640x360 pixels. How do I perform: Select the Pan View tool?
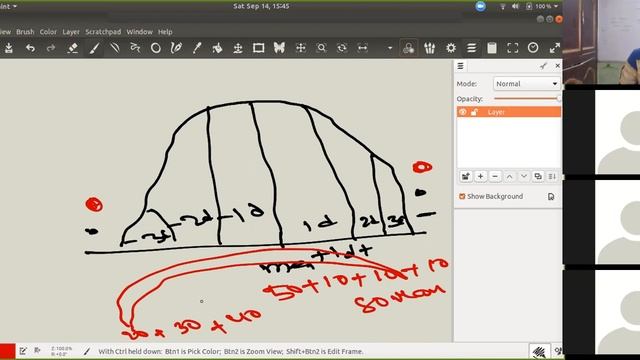[x=301, y=48]
